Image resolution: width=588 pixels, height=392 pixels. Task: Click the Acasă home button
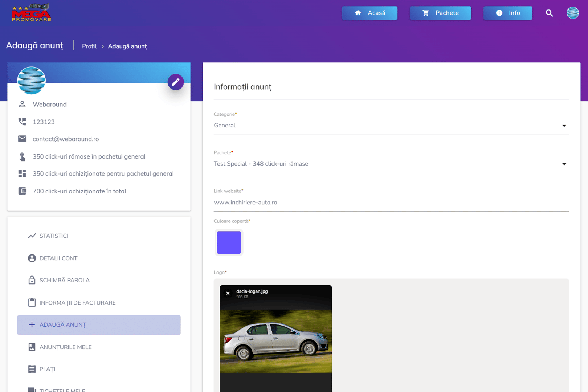[x=369, y=13]
